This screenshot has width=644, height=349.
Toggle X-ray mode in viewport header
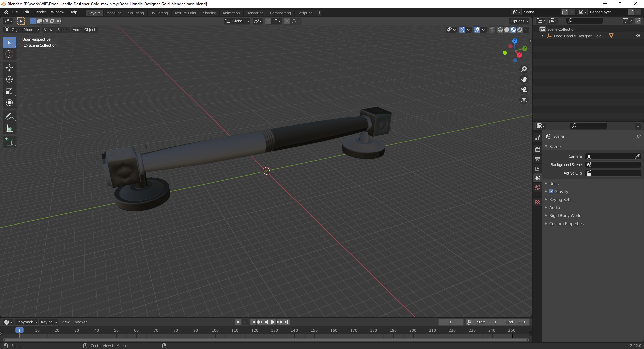[x=492, y=30]
